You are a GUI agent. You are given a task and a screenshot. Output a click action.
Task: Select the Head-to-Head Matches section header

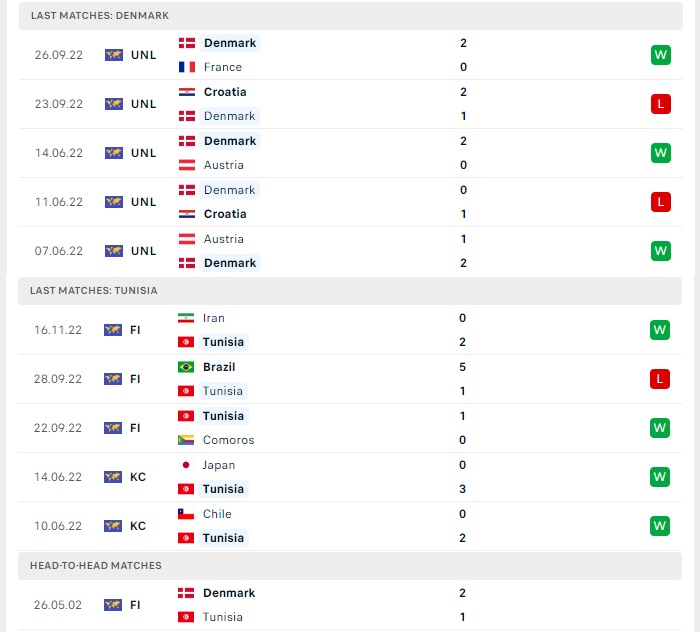[96, 566]
